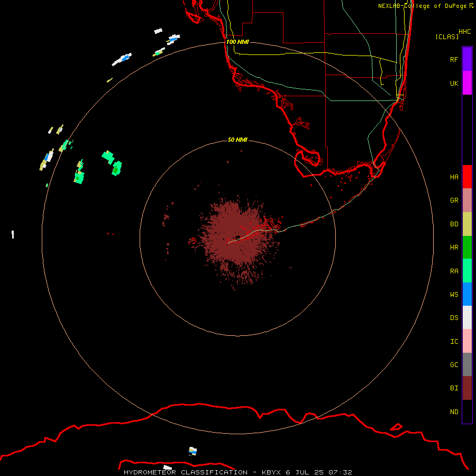Click the BD legend label
This screenshot has width=476, height=476.
coord(454,224)
